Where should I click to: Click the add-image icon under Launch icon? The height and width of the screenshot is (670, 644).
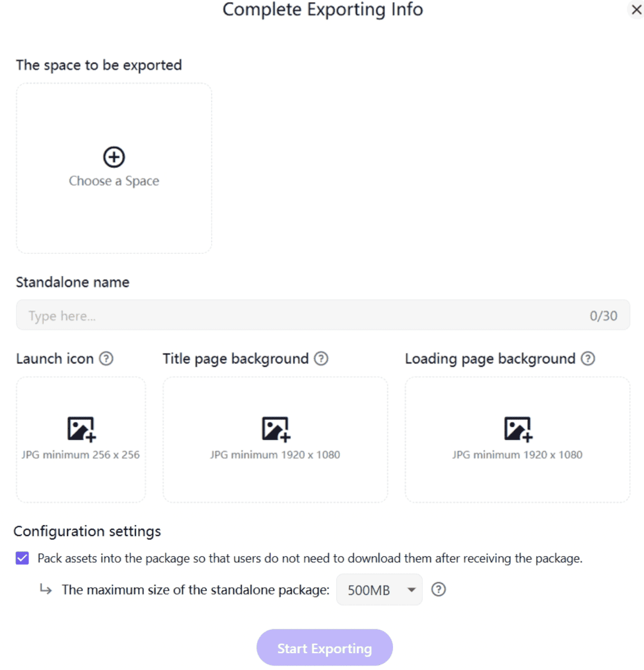pos(80,428)
